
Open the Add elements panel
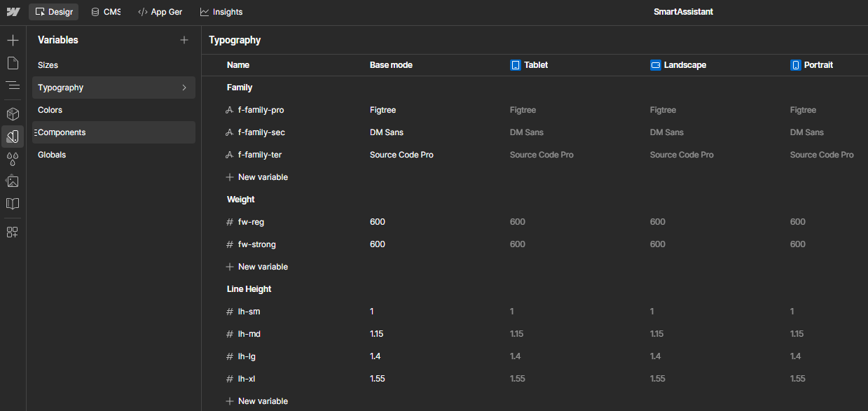(x=13, y=41)
